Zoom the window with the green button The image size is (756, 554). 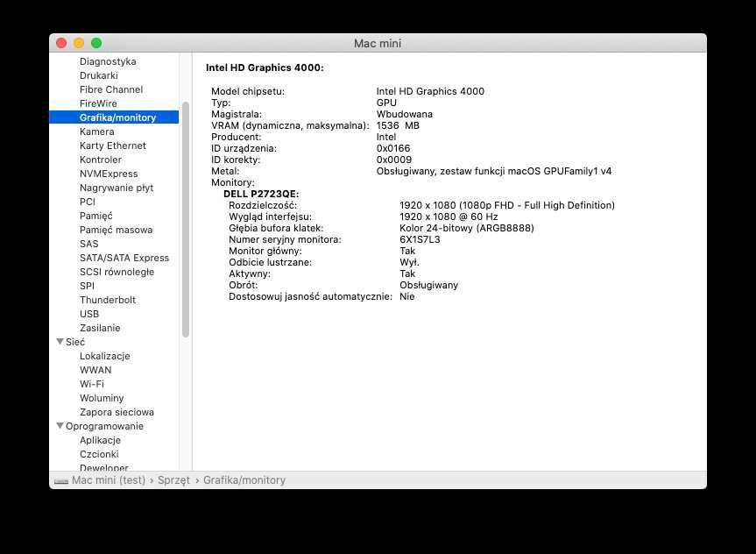(96, 43)
